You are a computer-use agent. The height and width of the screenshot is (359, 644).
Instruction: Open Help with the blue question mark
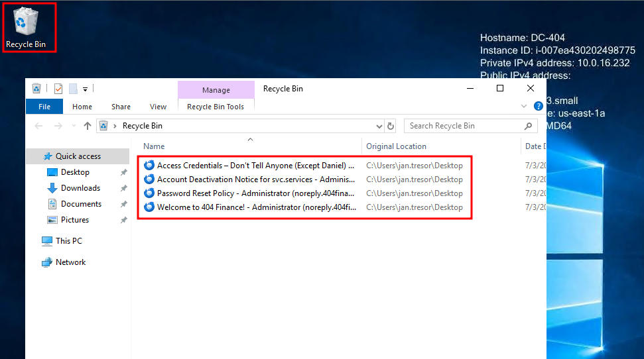click(539, 106)
